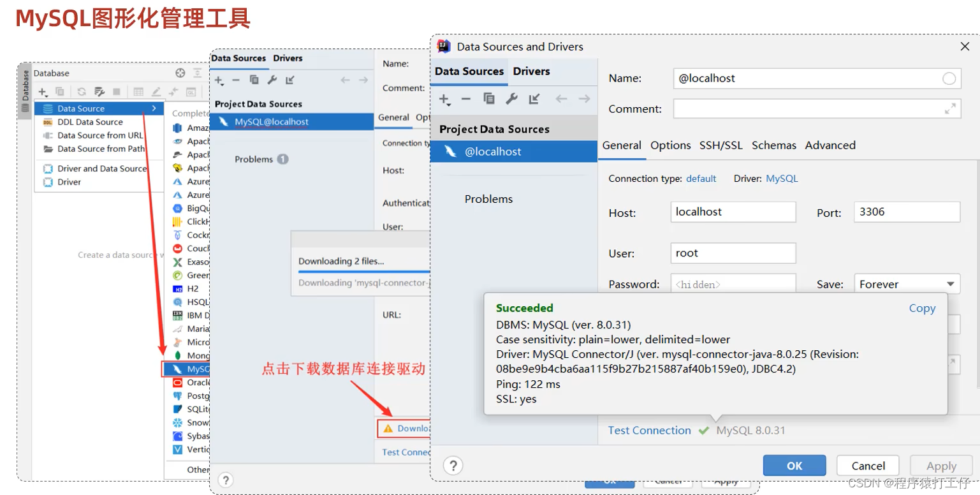Click the Port field showing 3306
The image size is (980, 495).
point(907,212)
